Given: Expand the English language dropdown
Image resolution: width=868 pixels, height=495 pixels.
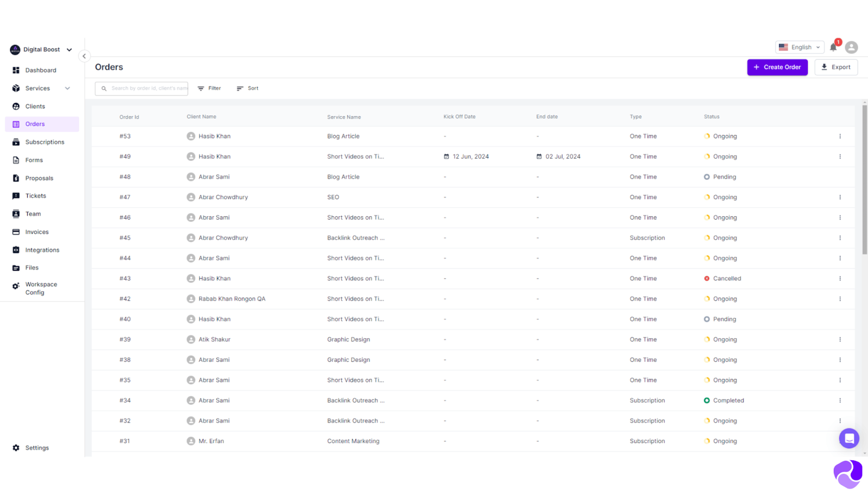Looking at the screenshot, I should click(x=799, y=47).
